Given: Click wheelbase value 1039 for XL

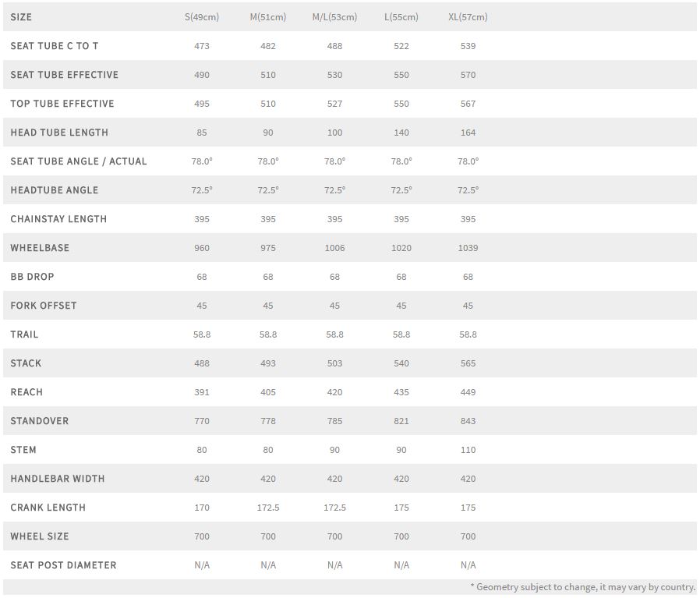Looking at the screenshot, I should pos(468,248).
